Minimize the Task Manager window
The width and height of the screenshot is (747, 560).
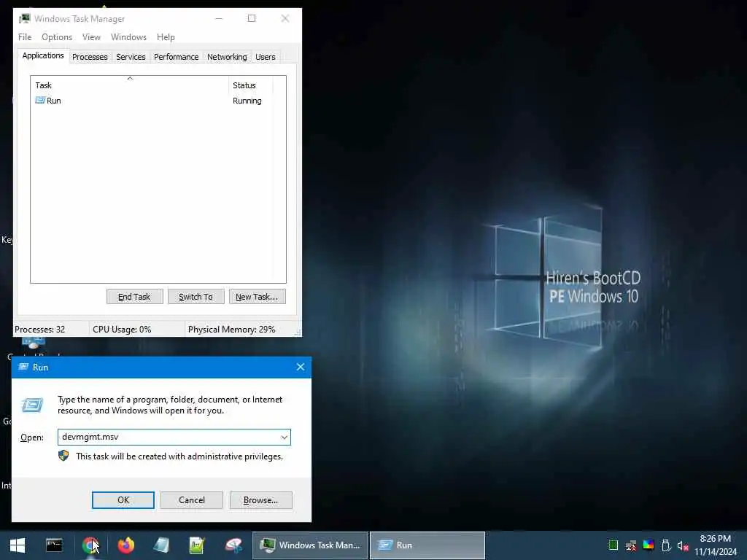pos(219,18)
